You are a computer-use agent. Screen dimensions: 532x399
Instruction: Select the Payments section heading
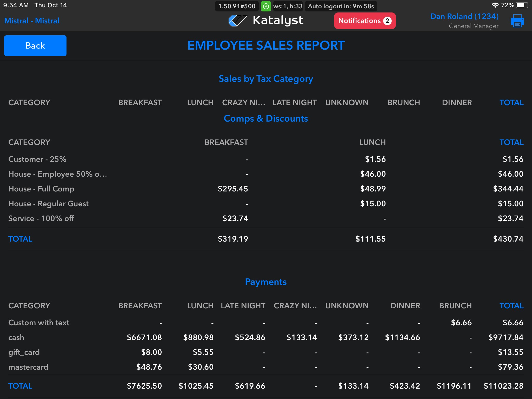pyautogui.click(x=266, y=282)
